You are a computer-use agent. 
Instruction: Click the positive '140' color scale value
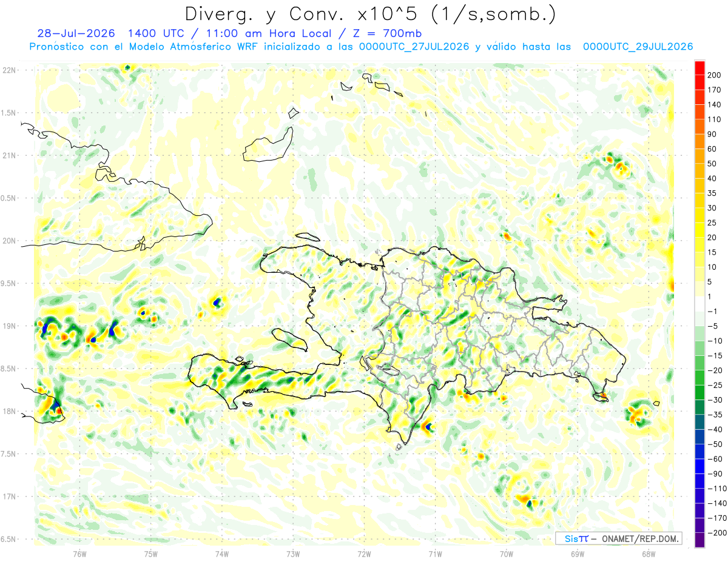click(715, 105)
